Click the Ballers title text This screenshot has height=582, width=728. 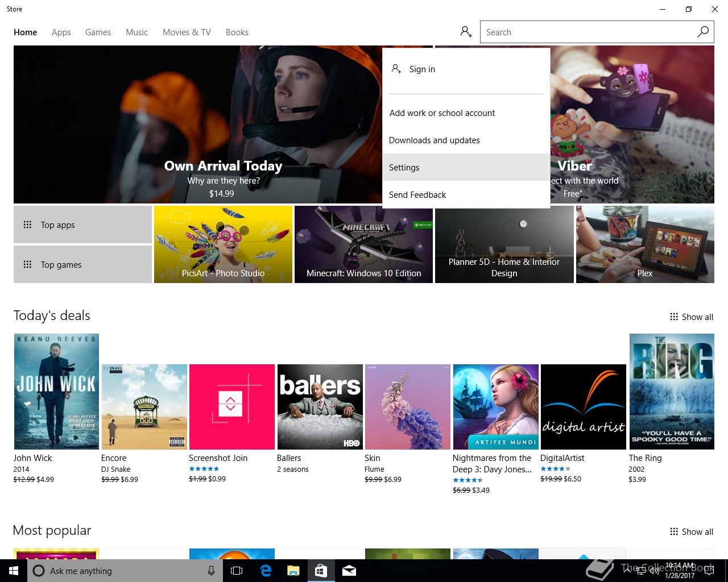pos(289,458)
